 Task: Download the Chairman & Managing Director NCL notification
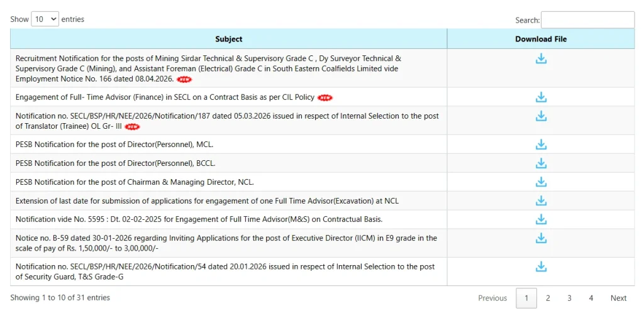(541, 182)
